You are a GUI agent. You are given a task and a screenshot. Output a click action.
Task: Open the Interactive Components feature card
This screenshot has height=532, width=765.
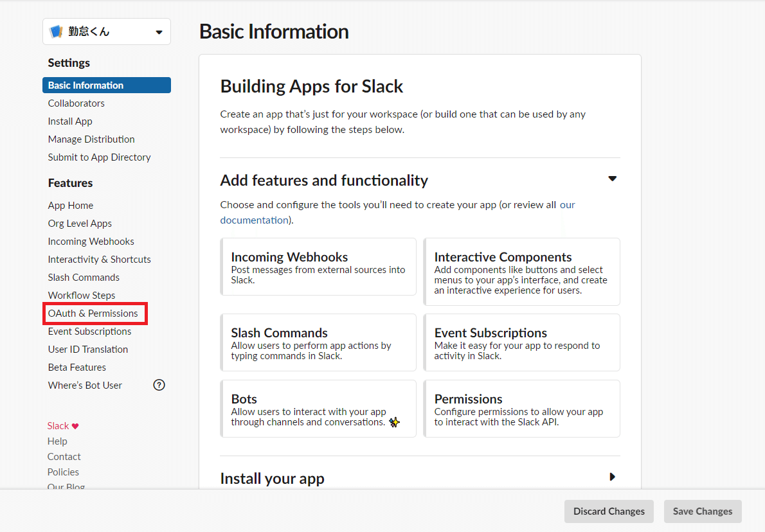coord(521,272)
